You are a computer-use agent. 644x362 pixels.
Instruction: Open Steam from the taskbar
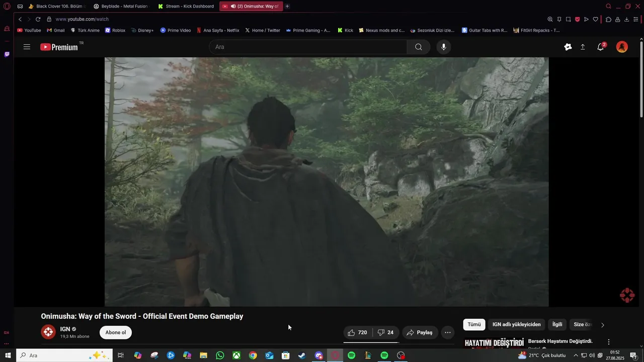coord(302,355)
